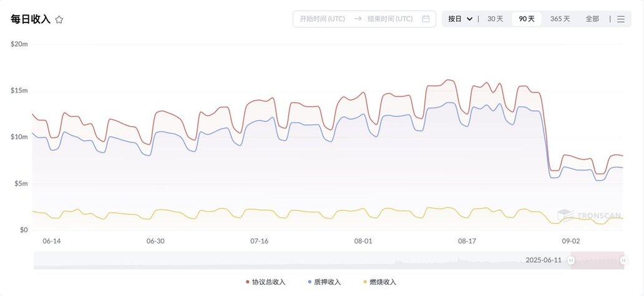Switch to 365天 time range
The width and height of the screenshot is (644, 296).
pyautogui.click(x=560, y=19)
